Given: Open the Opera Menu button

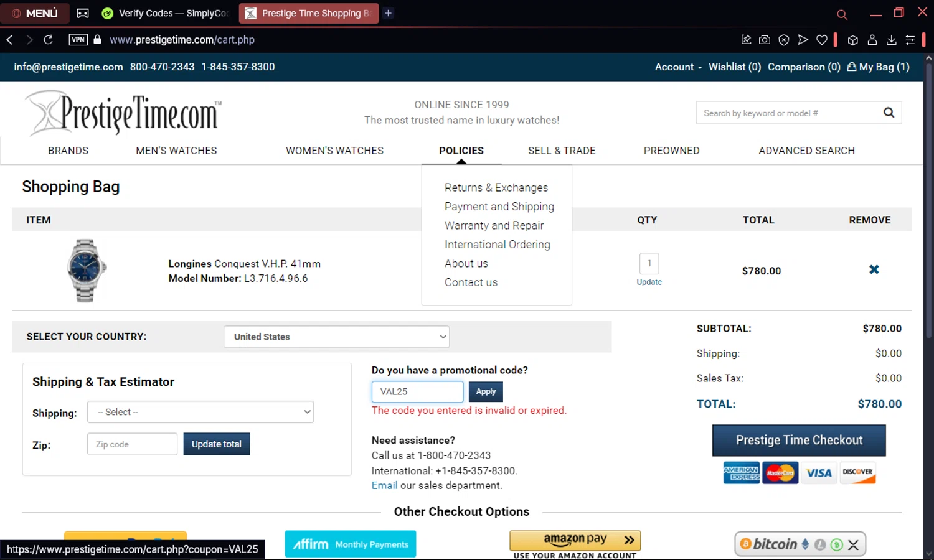Looking at the screenshot, I should point(35,13).
